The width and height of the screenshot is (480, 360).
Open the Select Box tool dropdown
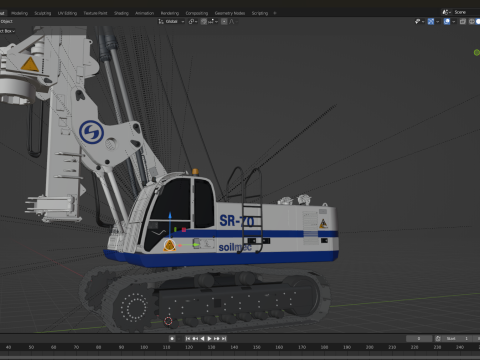coord(8,31)
